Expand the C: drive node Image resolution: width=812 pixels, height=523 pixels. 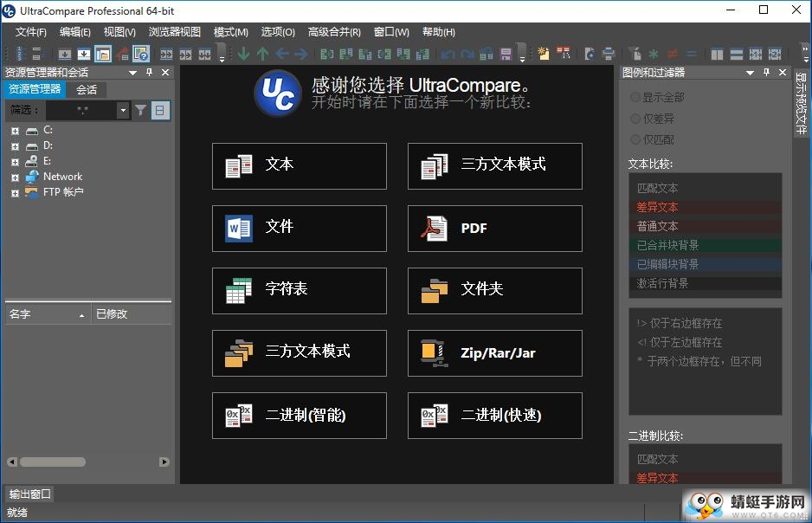click(x=15, y=131)
